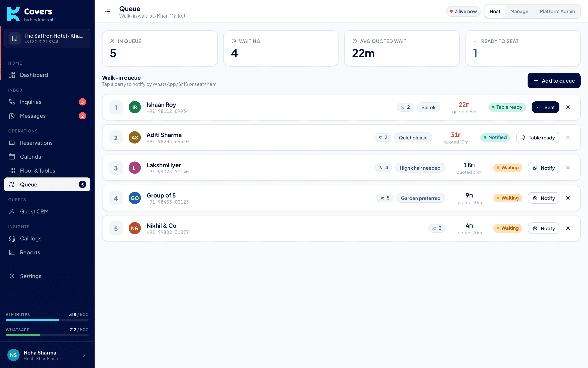588x368 pixels.
Task: Click Nikhil & Co Waiting badge
Action: coord(507,228)
